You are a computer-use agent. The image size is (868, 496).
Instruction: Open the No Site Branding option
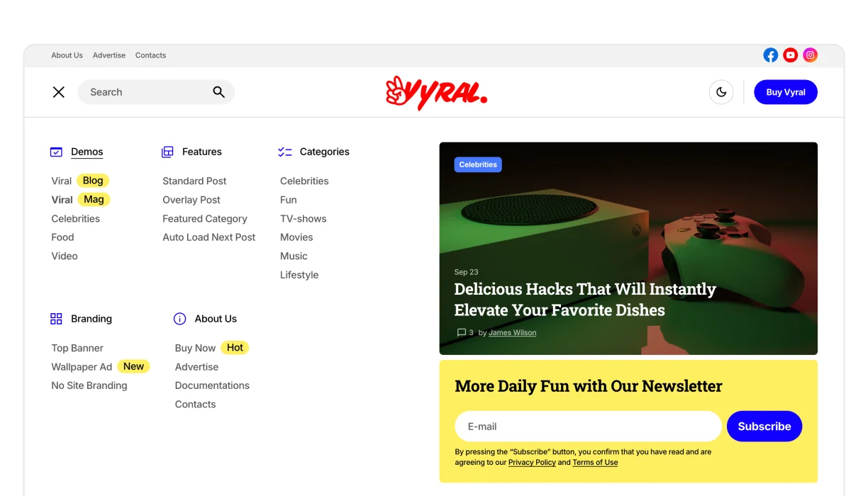point(89,385)
